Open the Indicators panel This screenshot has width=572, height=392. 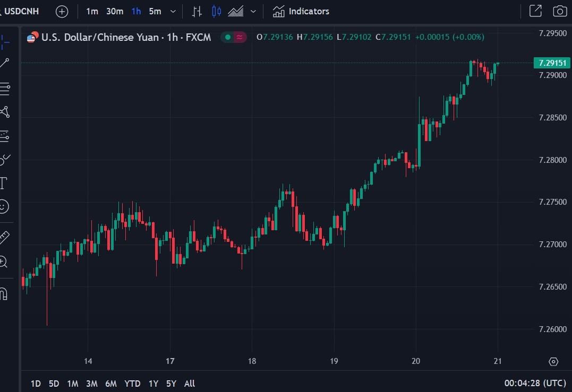301,11
